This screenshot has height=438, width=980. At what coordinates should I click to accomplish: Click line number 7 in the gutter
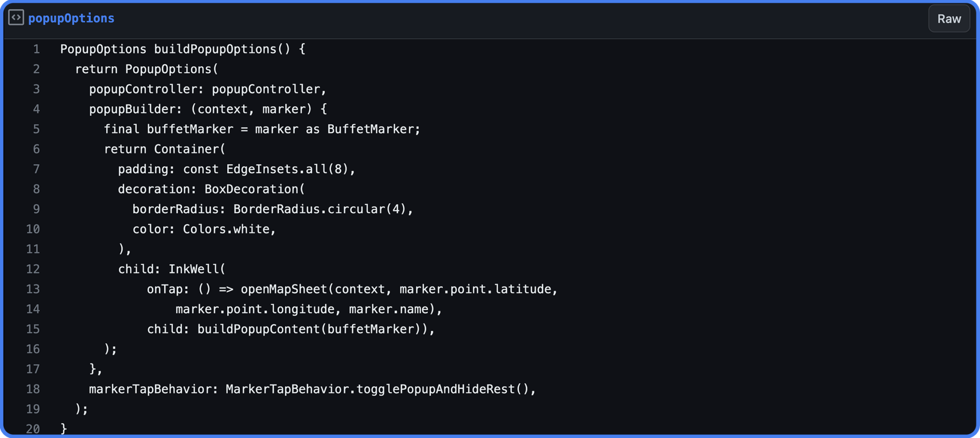pos(36,169)
